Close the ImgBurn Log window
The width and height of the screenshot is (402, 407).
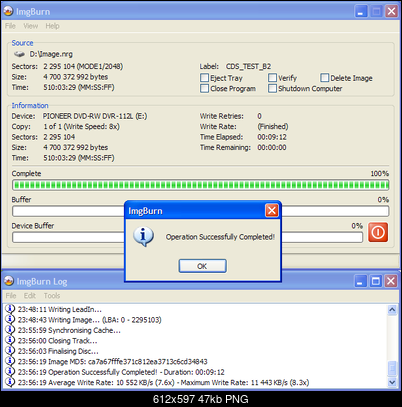[391, 281]
